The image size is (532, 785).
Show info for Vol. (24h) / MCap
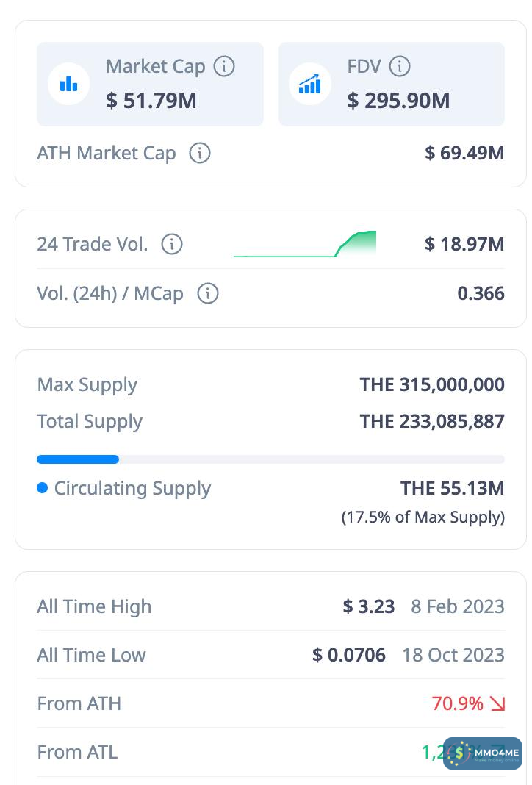(208, 294)
